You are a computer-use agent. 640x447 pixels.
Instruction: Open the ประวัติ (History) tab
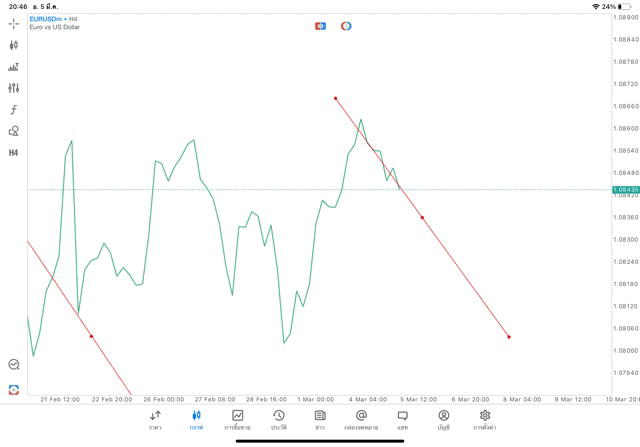coord(278,420)
